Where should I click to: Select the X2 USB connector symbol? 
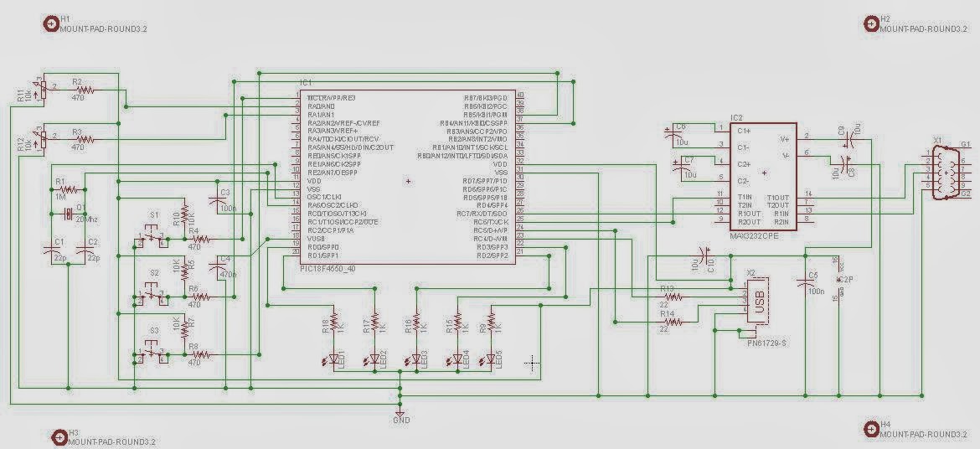pyautogui.click(x=758, y=301)
